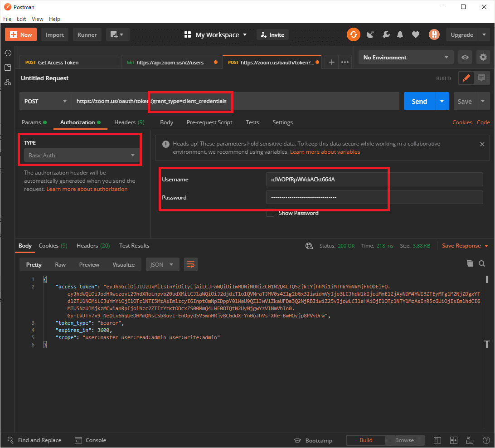Enable the Show Password checkbox
Screen dimensions: 495x448
(x=270, y=213)
